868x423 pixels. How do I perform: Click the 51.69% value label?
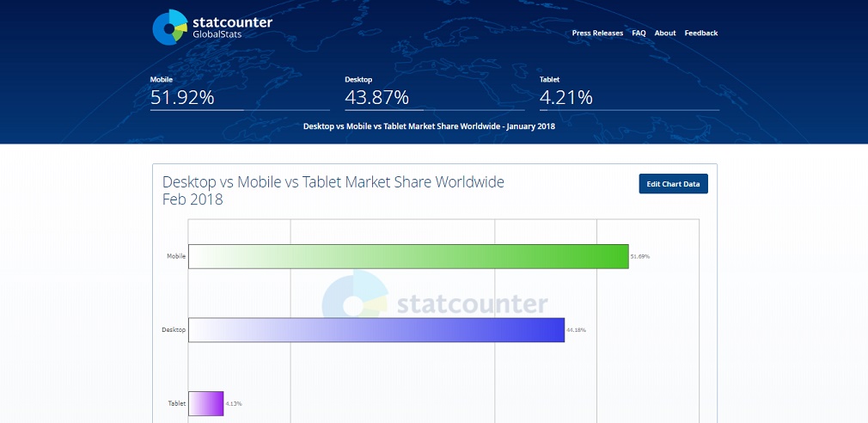(640, 257)
